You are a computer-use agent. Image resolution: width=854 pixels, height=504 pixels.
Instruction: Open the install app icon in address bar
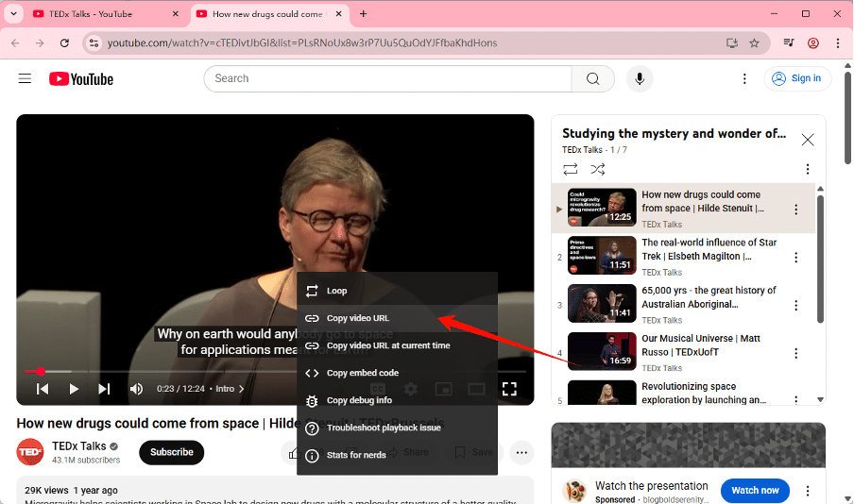(x=732, y=43)
